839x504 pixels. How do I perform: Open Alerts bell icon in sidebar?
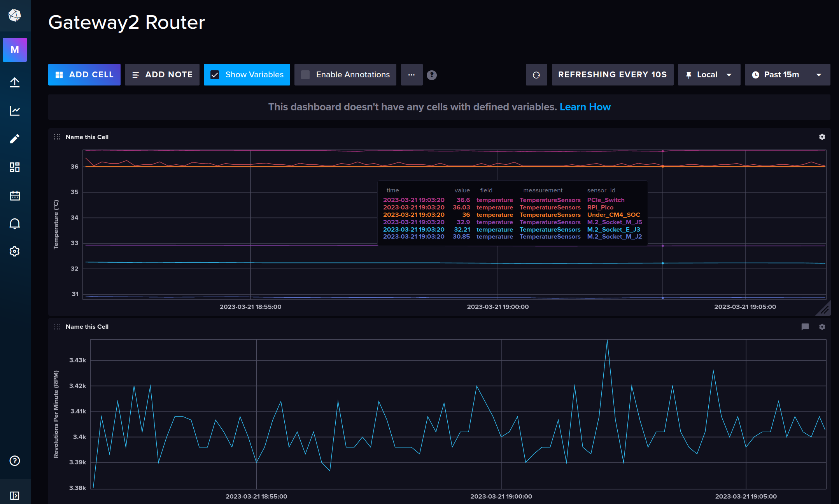(15, 223)
